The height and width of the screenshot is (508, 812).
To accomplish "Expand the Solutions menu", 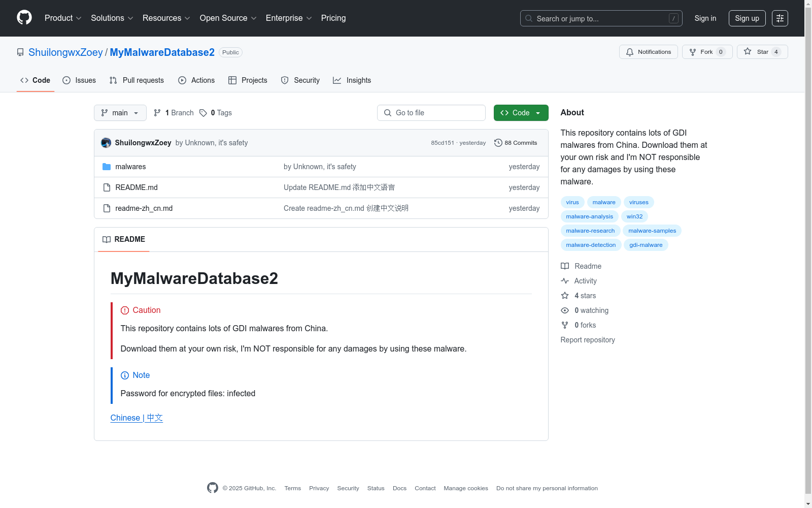I will coord(112,18).
